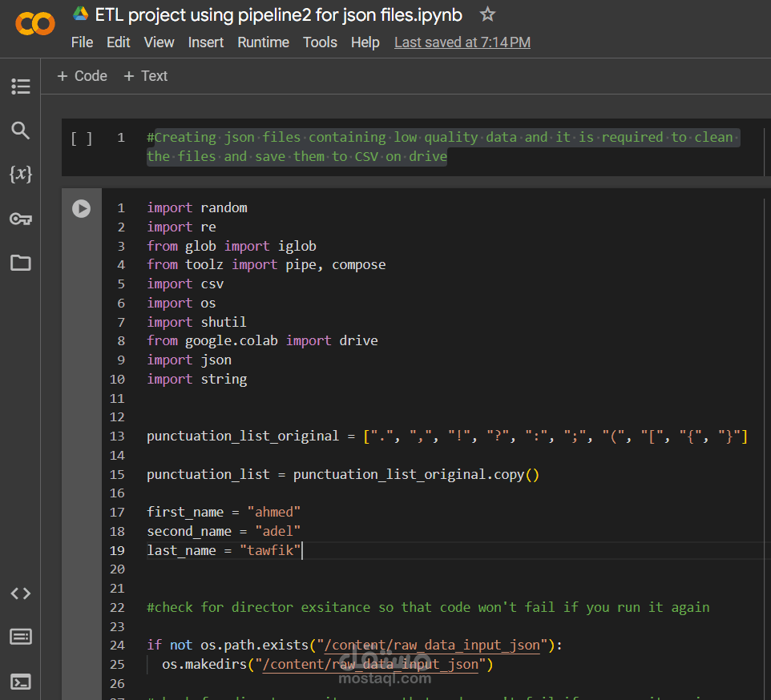Open the File menu

[x=82, y=42]
